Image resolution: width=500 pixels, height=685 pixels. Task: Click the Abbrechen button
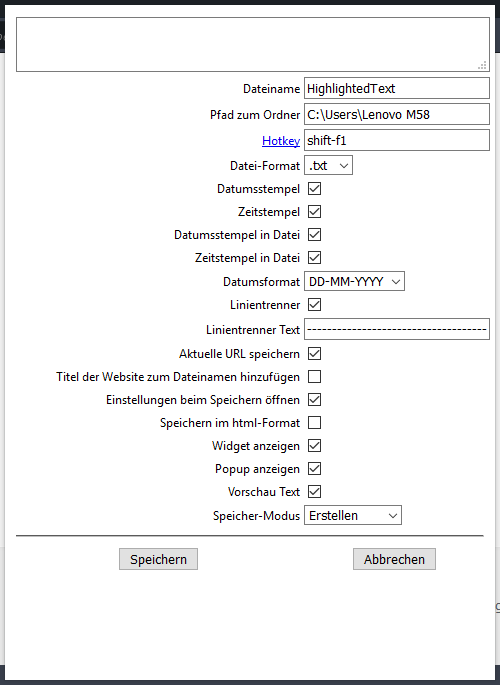click(394, 559)
